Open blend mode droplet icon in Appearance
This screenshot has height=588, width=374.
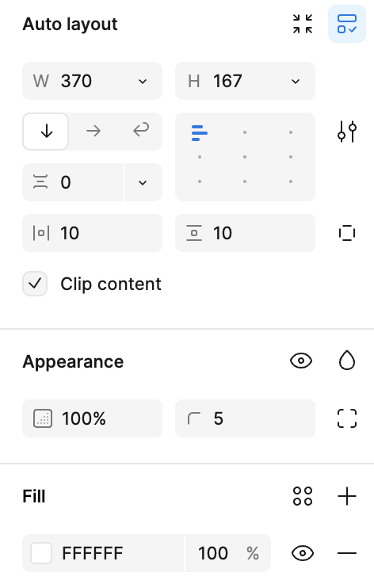347,361
